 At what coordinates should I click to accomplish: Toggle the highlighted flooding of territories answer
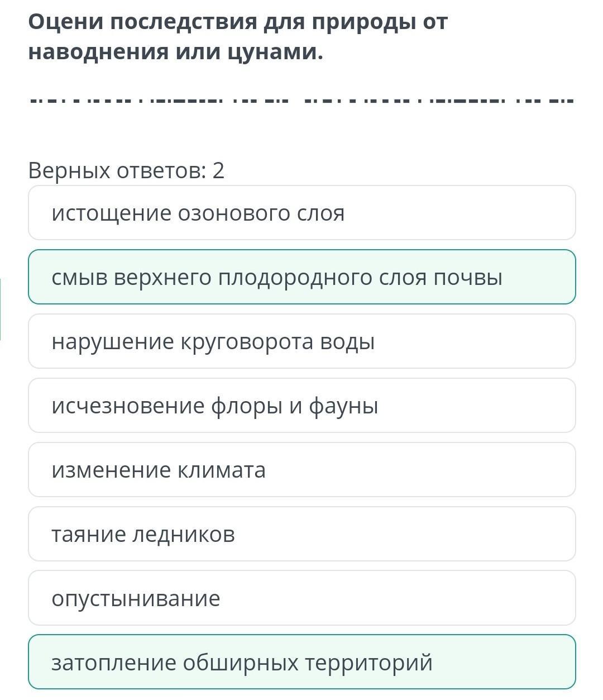point(301,663)
